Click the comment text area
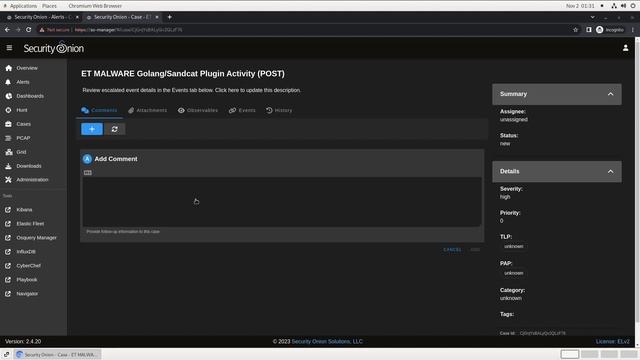This screenshot has width=640, height=360. pos(282,202)
